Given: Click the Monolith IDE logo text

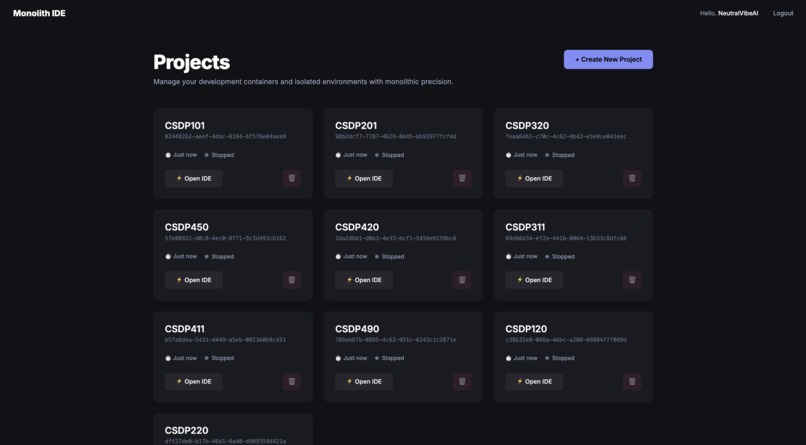Looking at the screenshot, I should point(39,13).
